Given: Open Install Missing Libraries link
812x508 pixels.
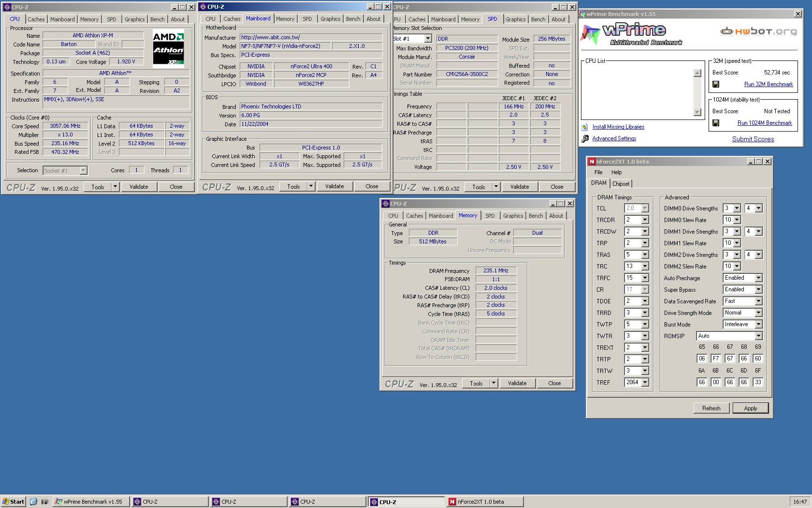Looking at the screenshot, I should 618,127.
